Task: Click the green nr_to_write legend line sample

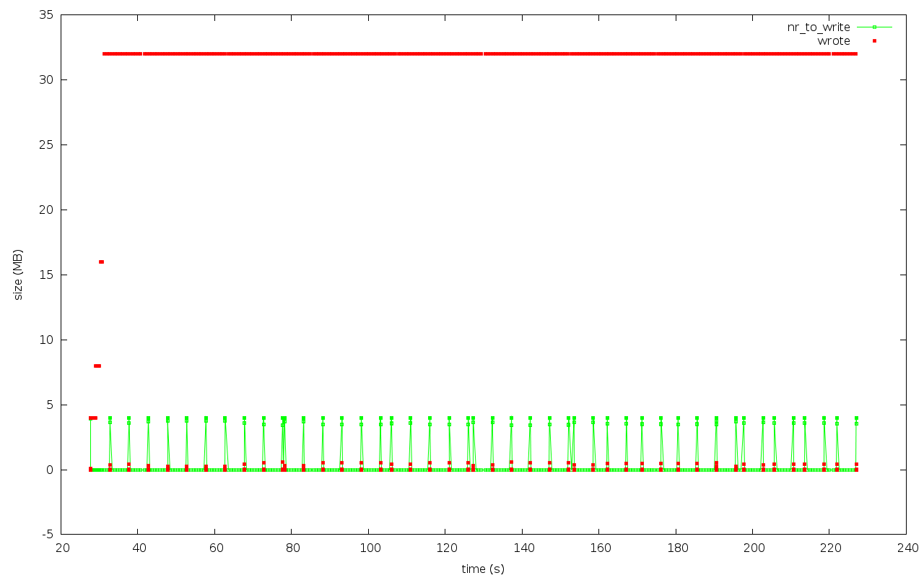Action: click(874, 27)
